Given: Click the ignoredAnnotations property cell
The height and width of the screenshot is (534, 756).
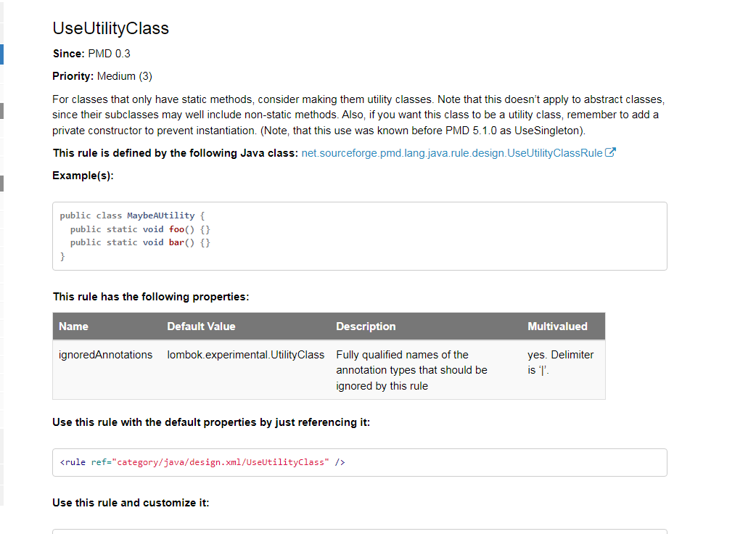Looking at the screenshot, I should 105,355.
